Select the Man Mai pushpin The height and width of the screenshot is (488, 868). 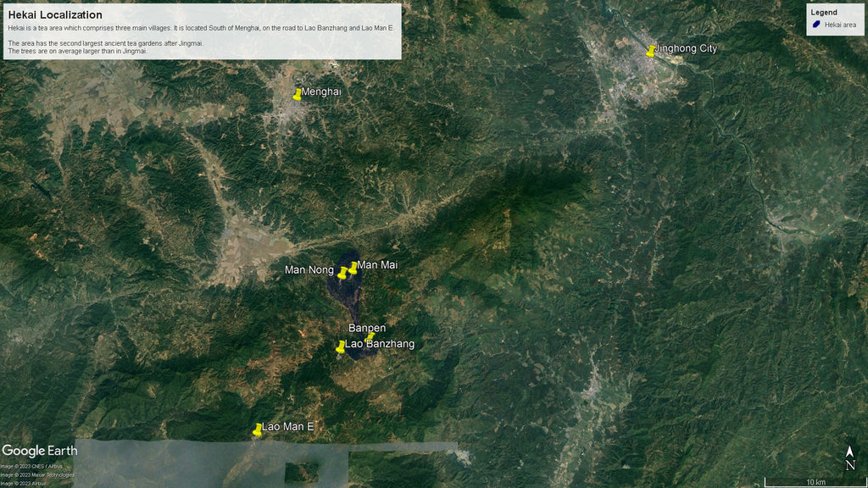coord(353,268)
